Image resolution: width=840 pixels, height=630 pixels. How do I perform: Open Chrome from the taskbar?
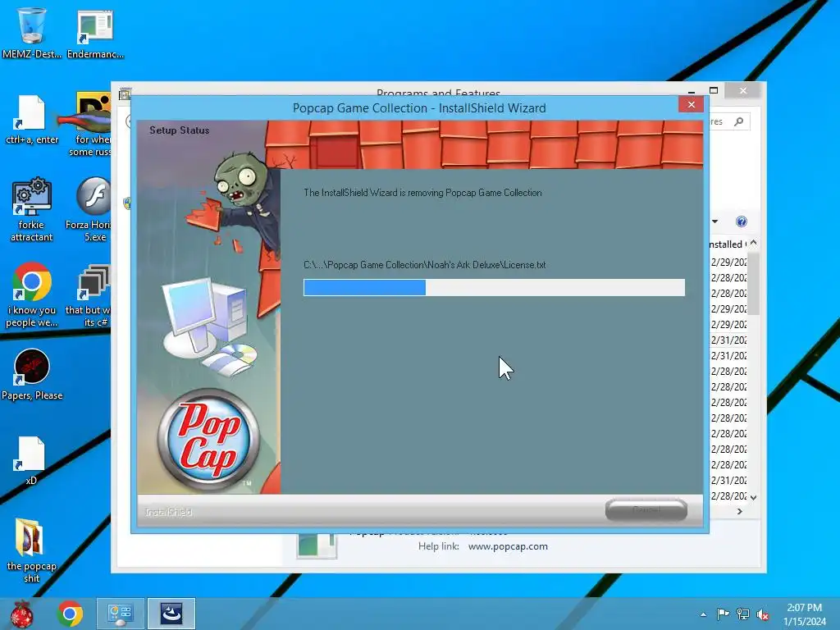[x=71, y=614]
